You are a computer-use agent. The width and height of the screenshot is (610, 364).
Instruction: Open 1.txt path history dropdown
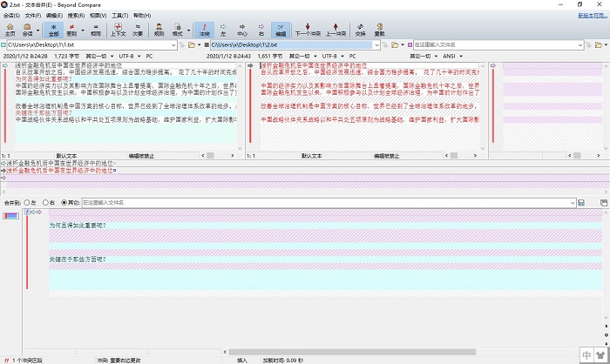[x=173, y=45]
